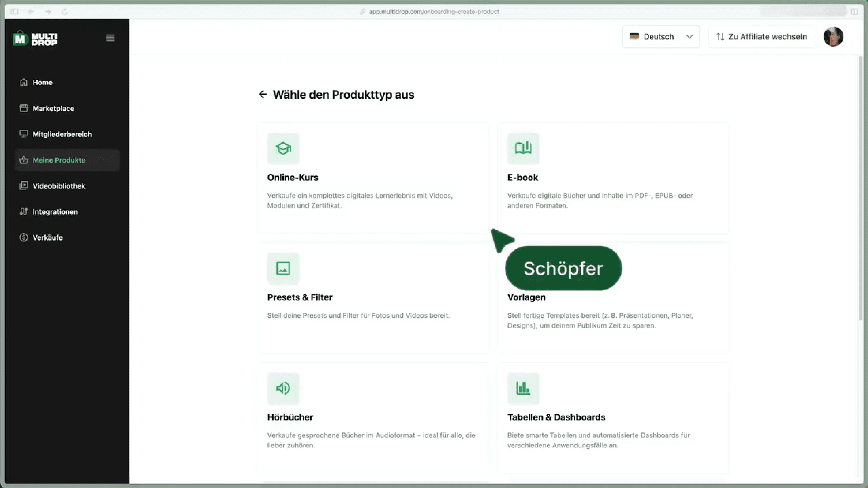Click the page's vertical scrollbar
Image resolution: width=868 pixels, height=488 pixels.
point(861,187)
